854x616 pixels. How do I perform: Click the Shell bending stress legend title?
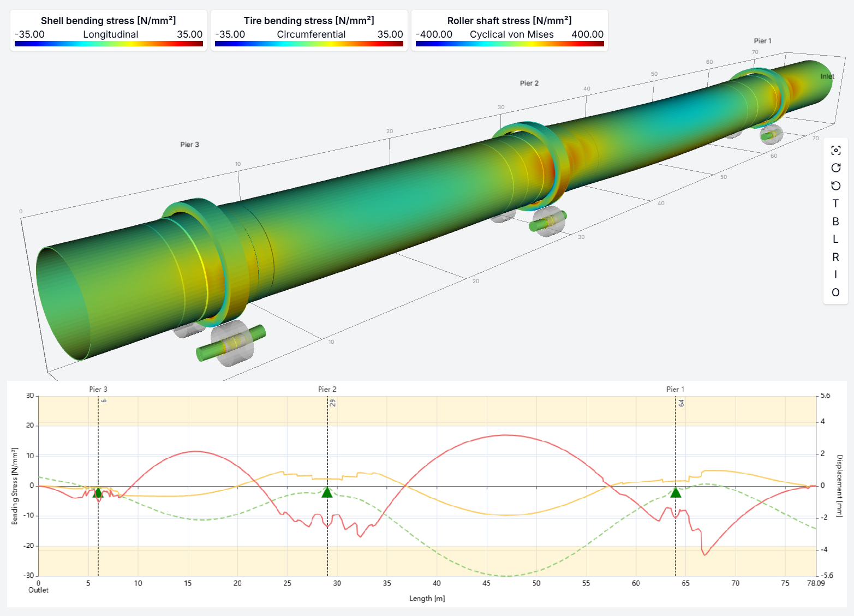pos(109,21)
